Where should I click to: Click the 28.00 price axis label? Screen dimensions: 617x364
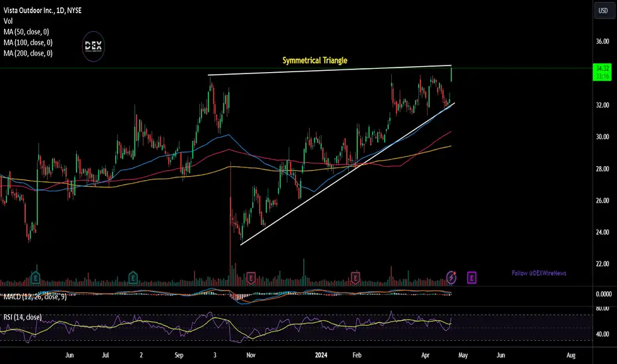point(602,168)
